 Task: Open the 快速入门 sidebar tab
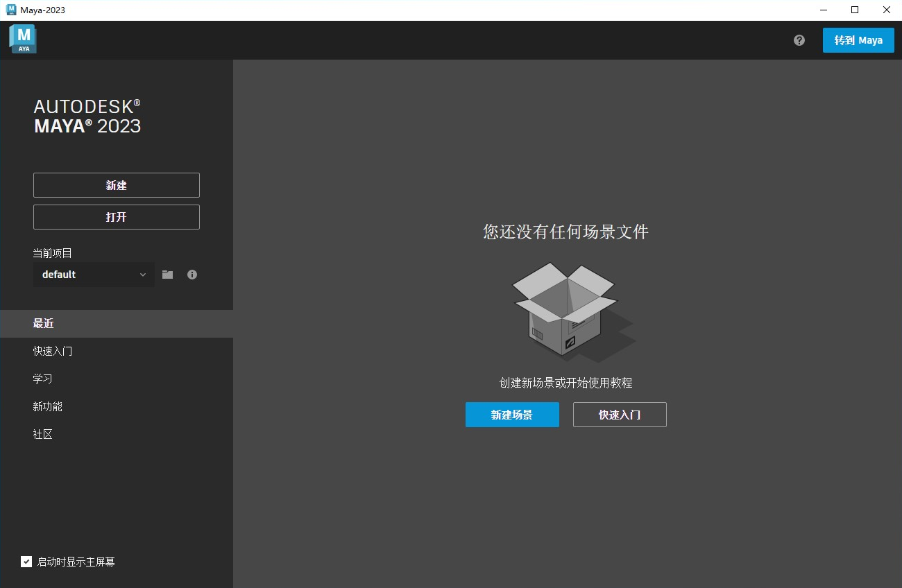117,352
